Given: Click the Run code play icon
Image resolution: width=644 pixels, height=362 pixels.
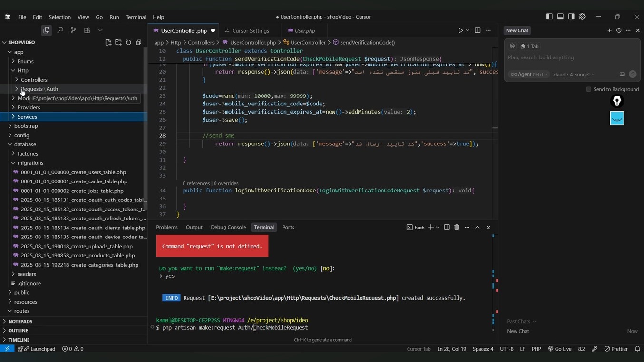Looking at the screenshot, I should click(x=460, y=30).
